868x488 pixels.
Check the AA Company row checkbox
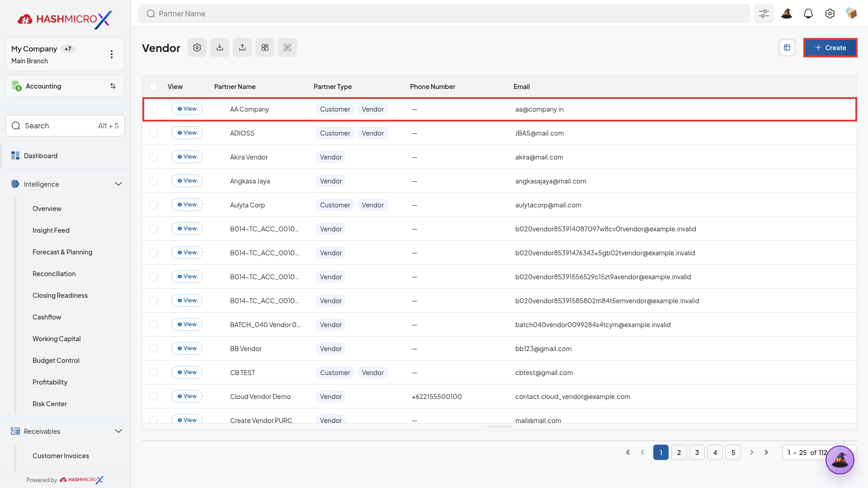coord(153,109)
